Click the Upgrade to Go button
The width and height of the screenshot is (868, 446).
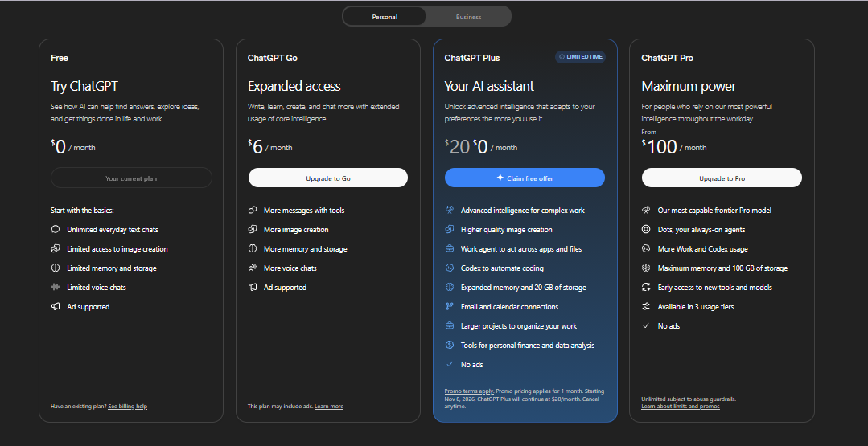(328, 178)
